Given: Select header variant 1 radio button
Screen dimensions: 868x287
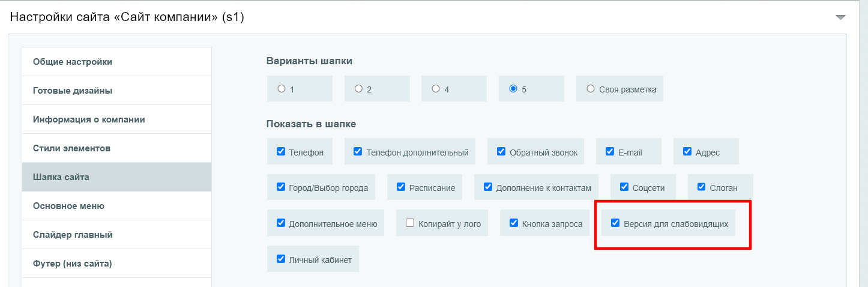Looking at the screenshot, I should (282, 89).
